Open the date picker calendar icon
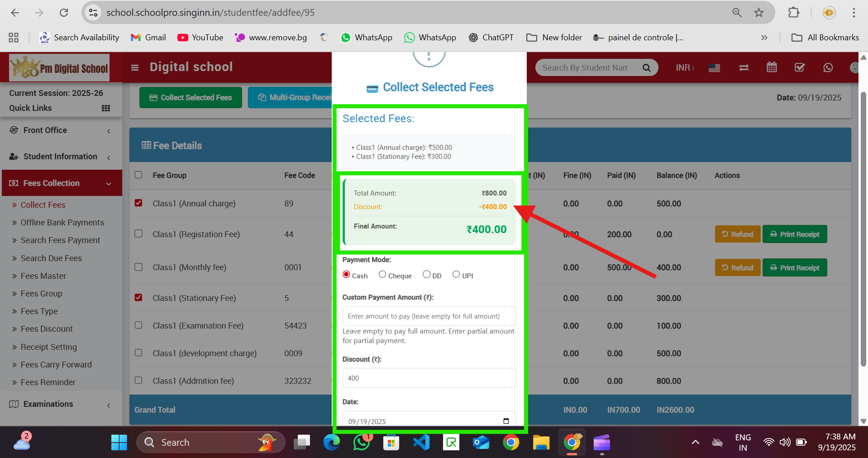 506,421
